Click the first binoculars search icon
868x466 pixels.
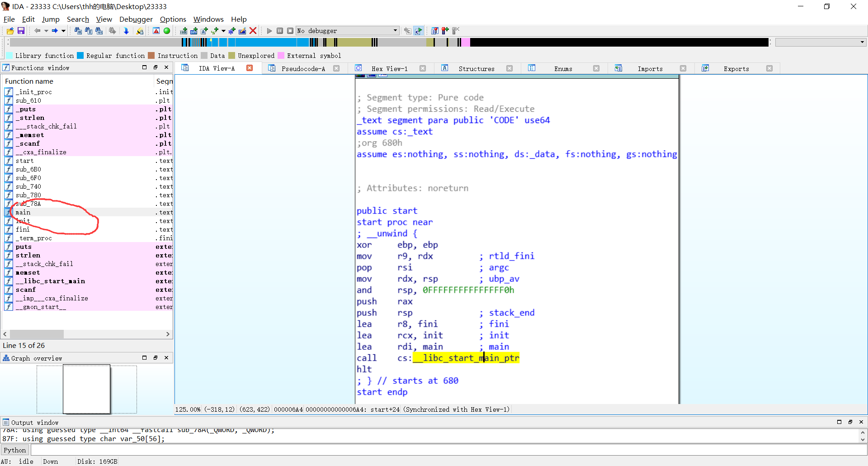[x=78, y=31]
